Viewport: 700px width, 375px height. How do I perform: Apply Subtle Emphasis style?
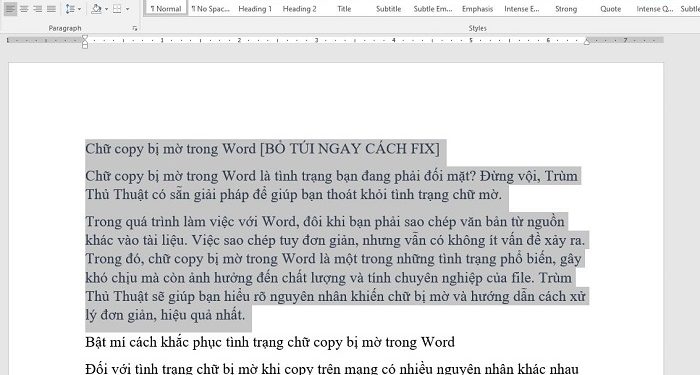click(433, 8)
